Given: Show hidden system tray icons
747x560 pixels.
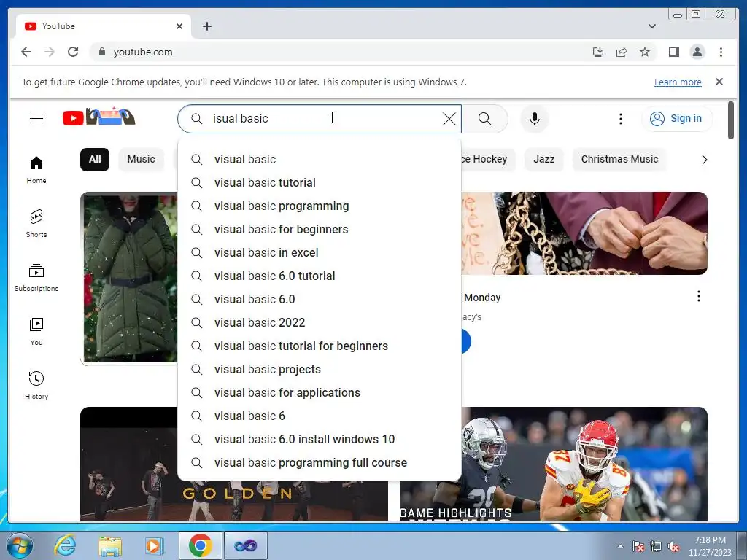Looking at the screenshot, I should pyautogui.click(x=620, y=546).
